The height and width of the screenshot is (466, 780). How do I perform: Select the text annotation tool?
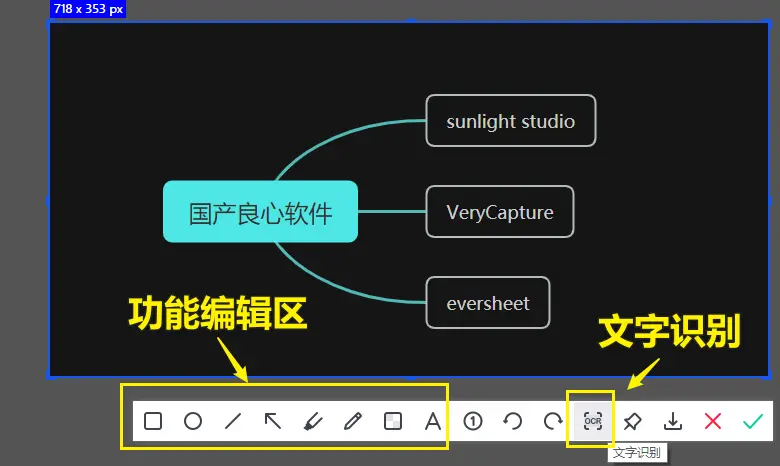click(433, 421)
